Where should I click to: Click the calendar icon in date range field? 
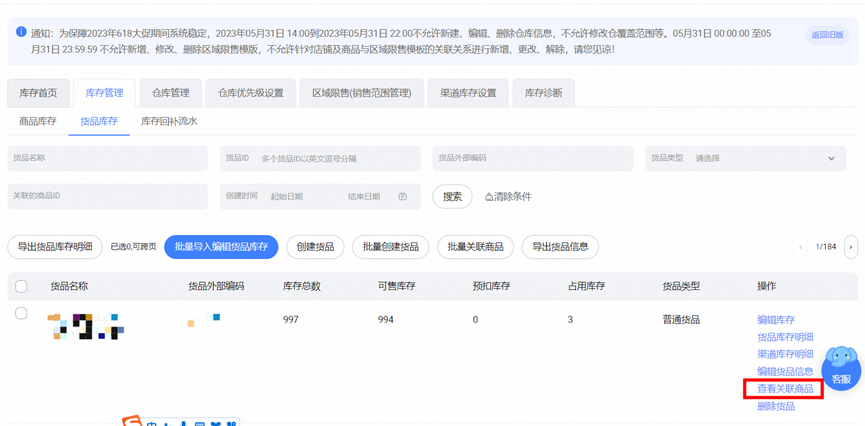[403, 197]
